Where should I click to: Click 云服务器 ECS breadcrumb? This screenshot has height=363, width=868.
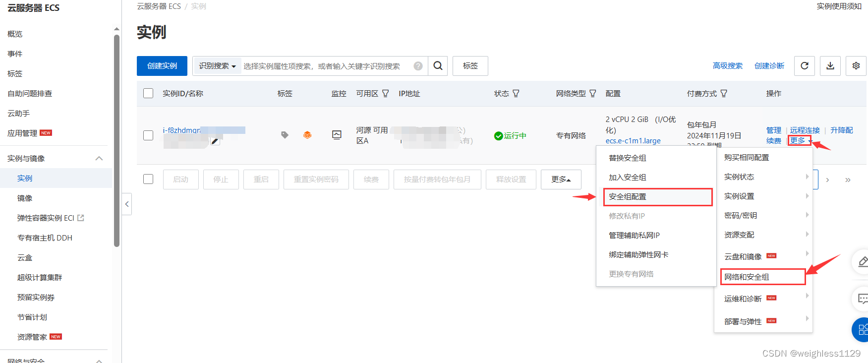point(159,6)
